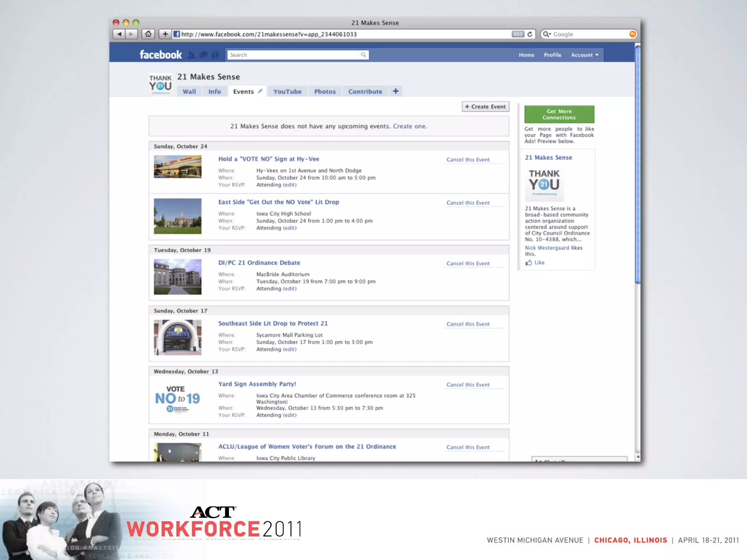Click the Facebook search magnifier button

(363, 55)
